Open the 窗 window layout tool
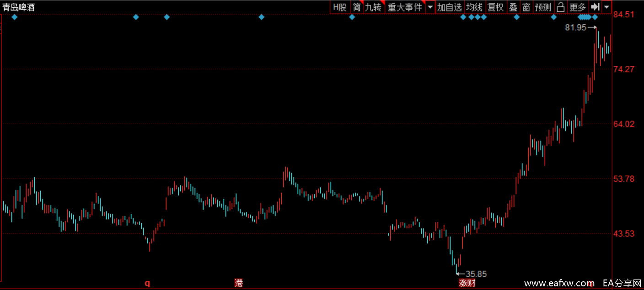Screen dimensions: 644x290 coord(526,7)
